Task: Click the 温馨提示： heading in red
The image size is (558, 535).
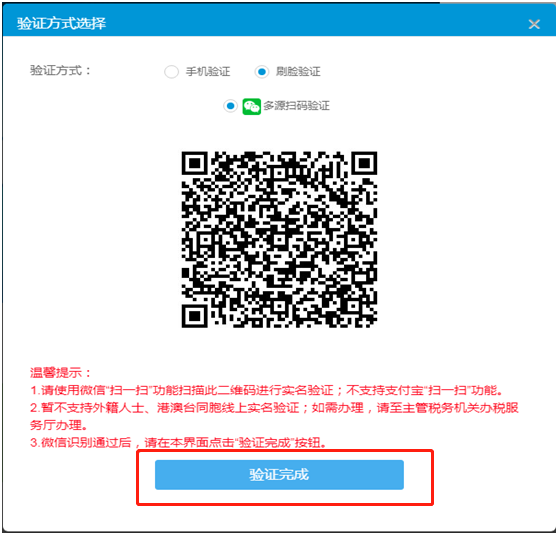Action: click(61, 373)
